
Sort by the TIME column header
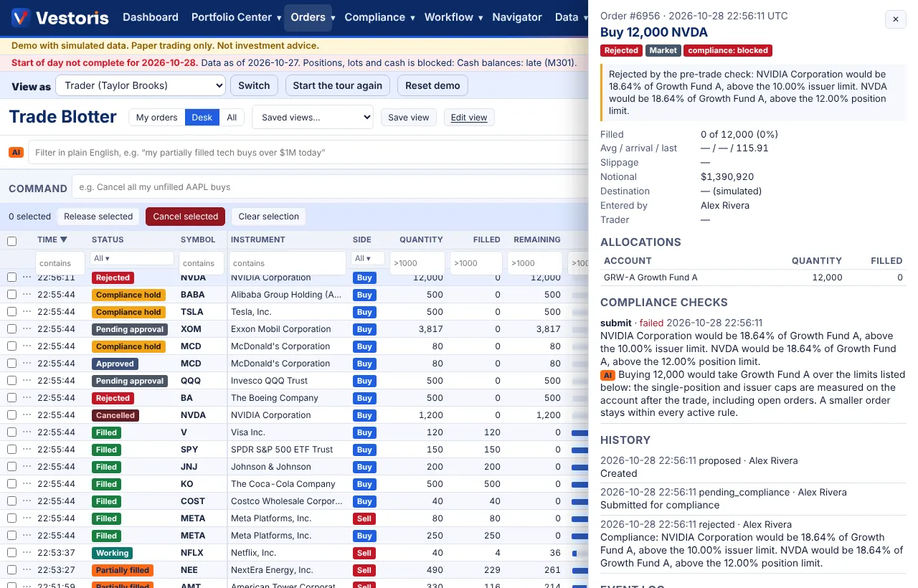(x=52, y=240)
